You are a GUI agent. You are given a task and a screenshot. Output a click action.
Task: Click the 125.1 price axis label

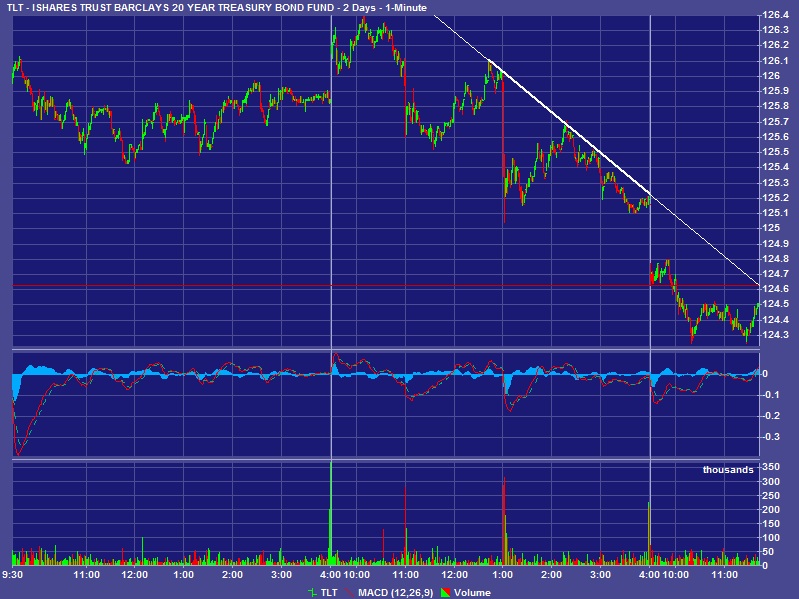(775, 213)
